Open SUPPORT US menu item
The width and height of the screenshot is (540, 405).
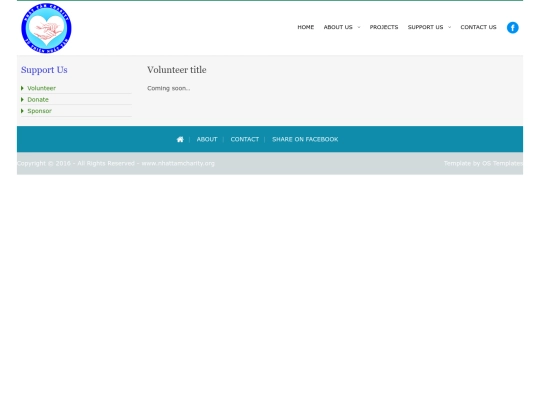tap(425, 27)
